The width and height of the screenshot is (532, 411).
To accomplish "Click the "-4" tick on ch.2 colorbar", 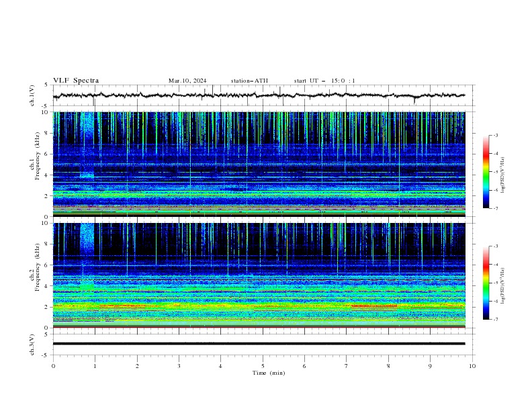I will coord(495,265).
